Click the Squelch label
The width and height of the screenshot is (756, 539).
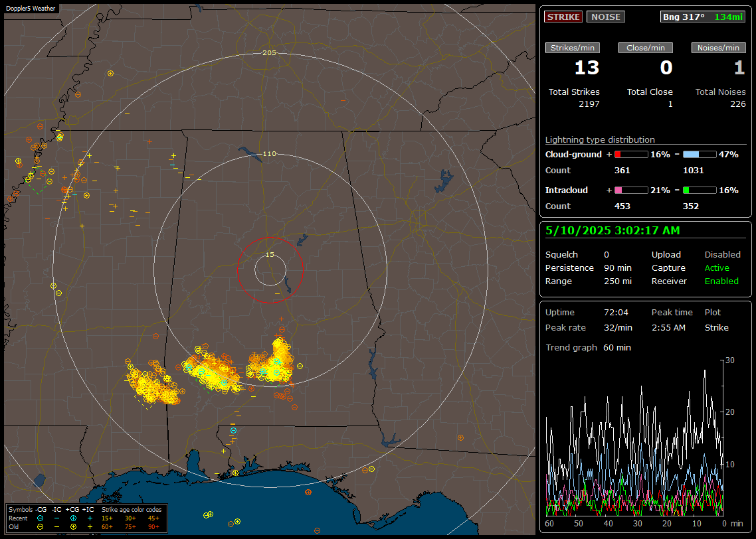pos(561,255)
